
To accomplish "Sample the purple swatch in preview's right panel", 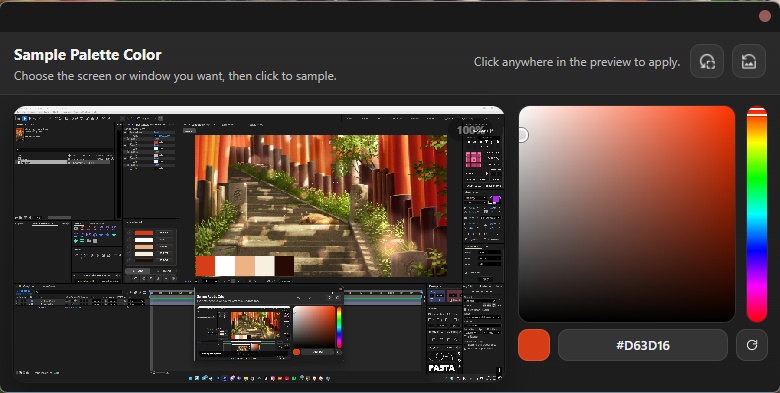I will click(x=495, y=199).
